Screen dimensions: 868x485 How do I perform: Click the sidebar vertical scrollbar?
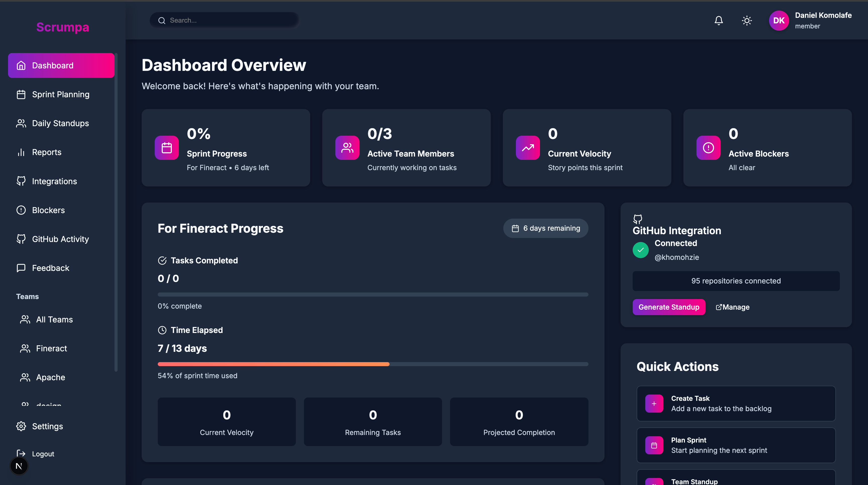[116, 212]
